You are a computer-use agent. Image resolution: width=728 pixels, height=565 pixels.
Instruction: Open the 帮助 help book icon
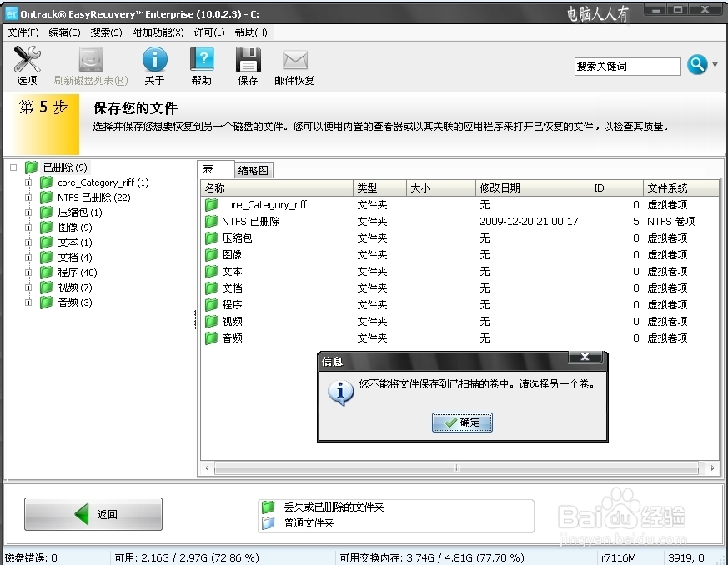click(202, 59)
